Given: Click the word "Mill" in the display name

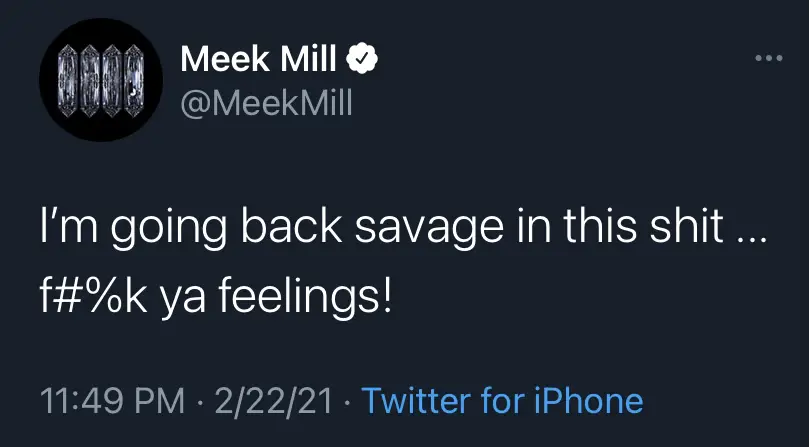Looking at the screenshot, I should [x=308, y=61].
